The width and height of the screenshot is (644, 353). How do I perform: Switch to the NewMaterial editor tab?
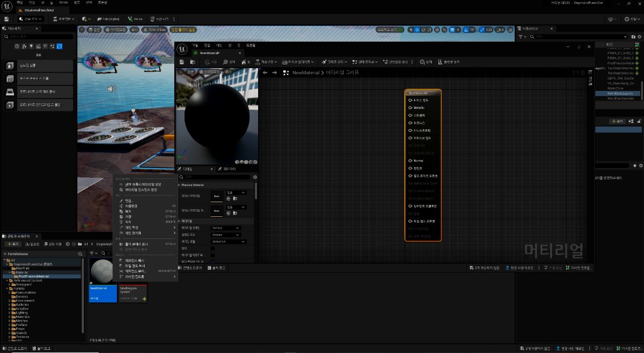point(210,53)
